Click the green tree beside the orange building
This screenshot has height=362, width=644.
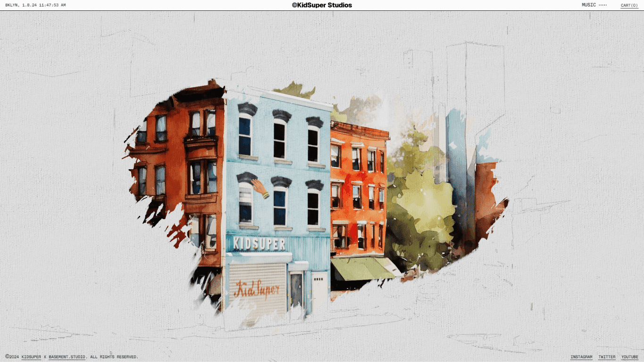(x=418, y=203)
